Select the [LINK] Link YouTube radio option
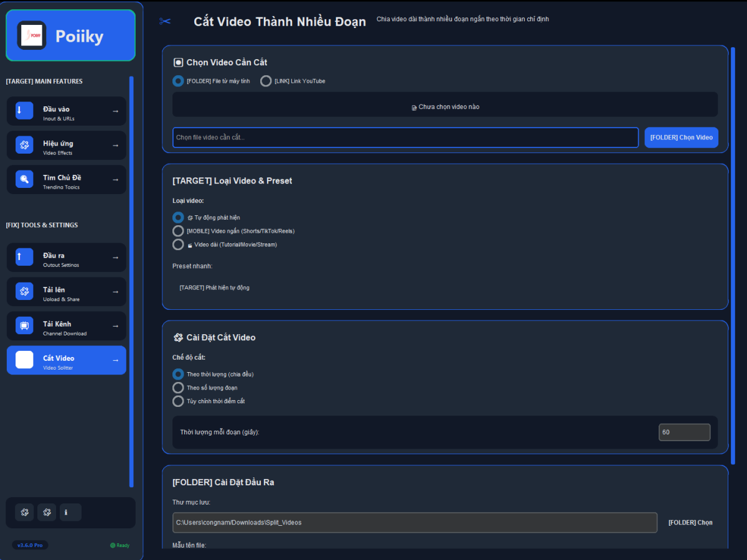747x560 pixels. point(266,81)
